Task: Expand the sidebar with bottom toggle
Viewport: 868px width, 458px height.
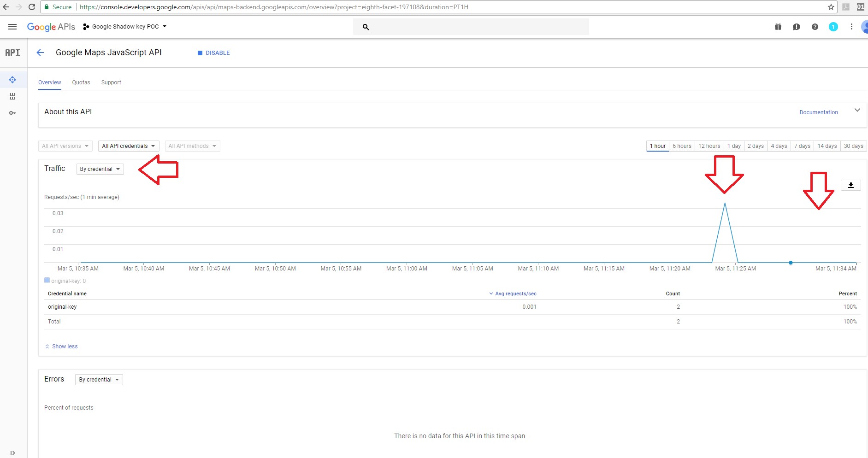Action: [x=12, y=453]
